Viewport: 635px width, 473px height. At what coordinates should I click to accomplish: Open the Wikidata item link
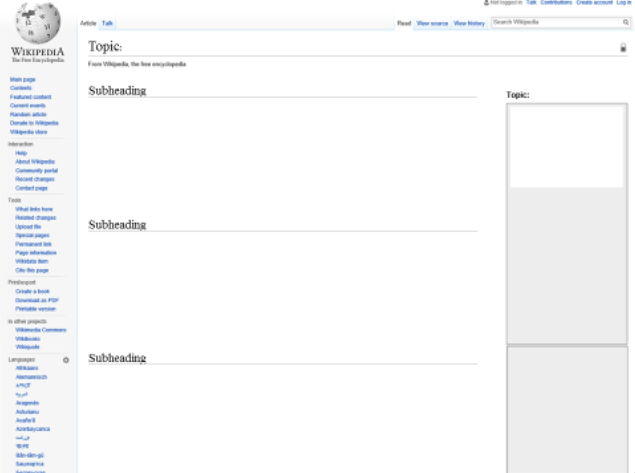(32, 261)
